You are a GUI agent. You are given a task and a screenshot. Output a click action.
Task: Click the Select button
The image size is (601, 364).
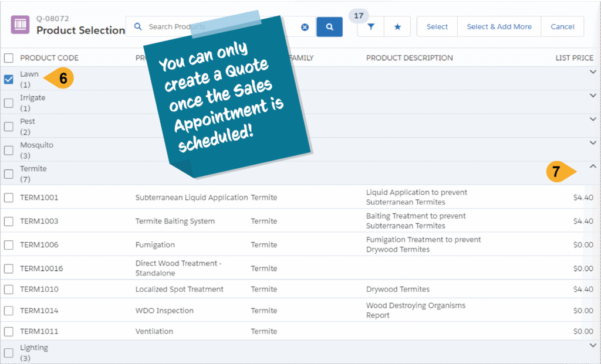pos(437,27)
